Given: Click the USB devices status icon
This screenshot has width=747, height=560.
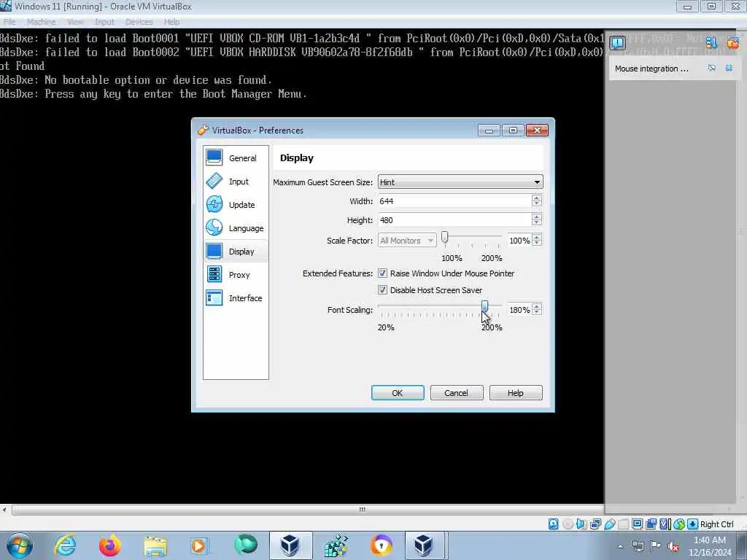Looking at the screenshot, I should click(x=609, y=524).
